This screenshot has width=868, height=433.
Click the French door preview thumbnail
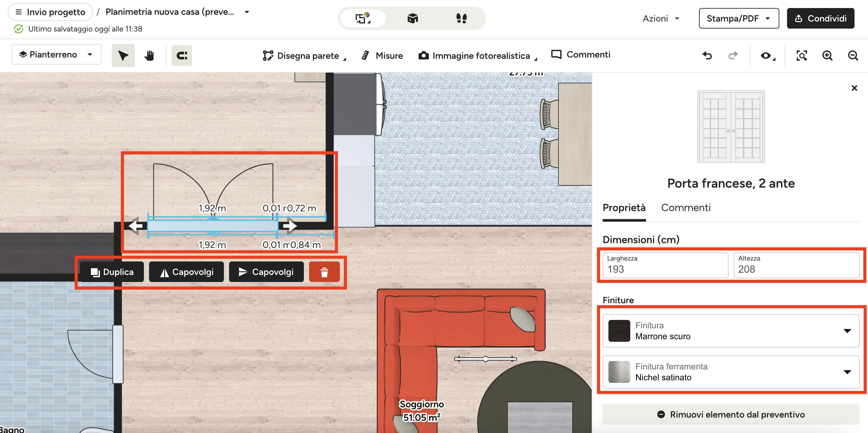click(x=731, y=127)
